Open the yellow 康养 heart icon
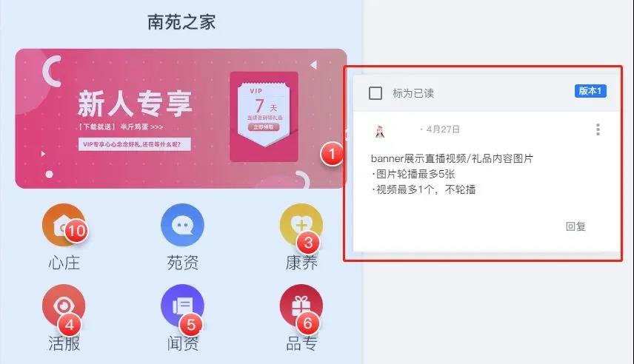The height and width of the screenshot is (364, 634). click(301, 225)
